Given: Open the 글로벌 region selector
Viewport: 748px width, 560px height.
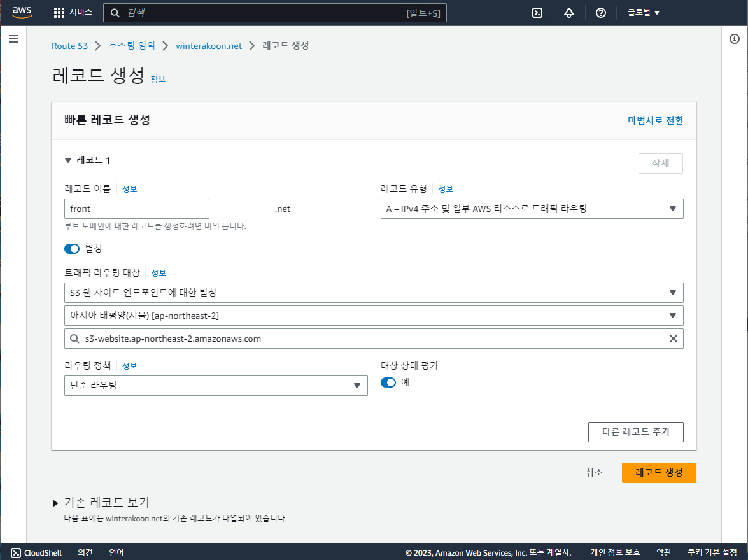Looking at the screenshot, I should coord(644,13).
